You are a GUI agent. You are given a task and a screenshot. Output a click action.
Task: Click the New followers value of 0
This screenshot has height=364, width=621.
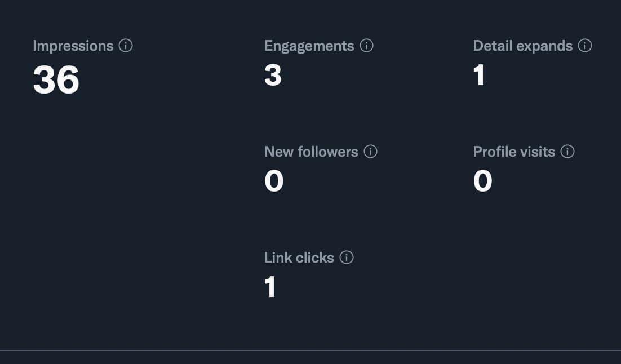pos(274,181)
